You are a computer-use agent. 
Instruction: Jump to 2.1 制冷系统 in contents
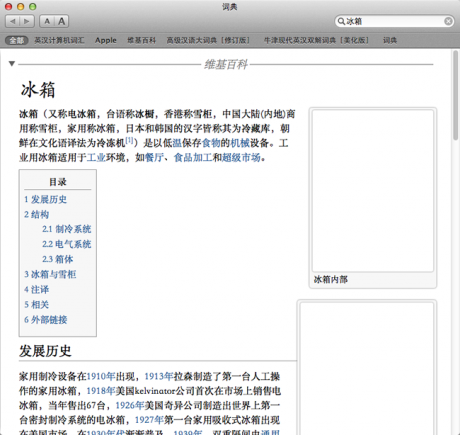pos(66,229)
